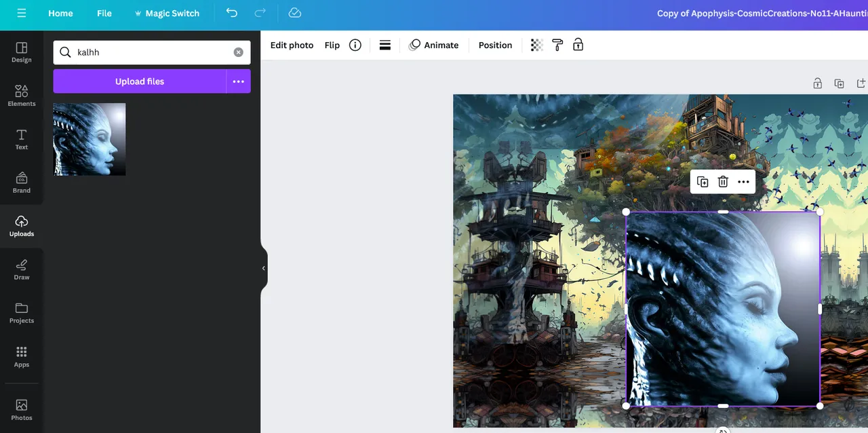Click the rotate handle below the image

pos(723,430)
